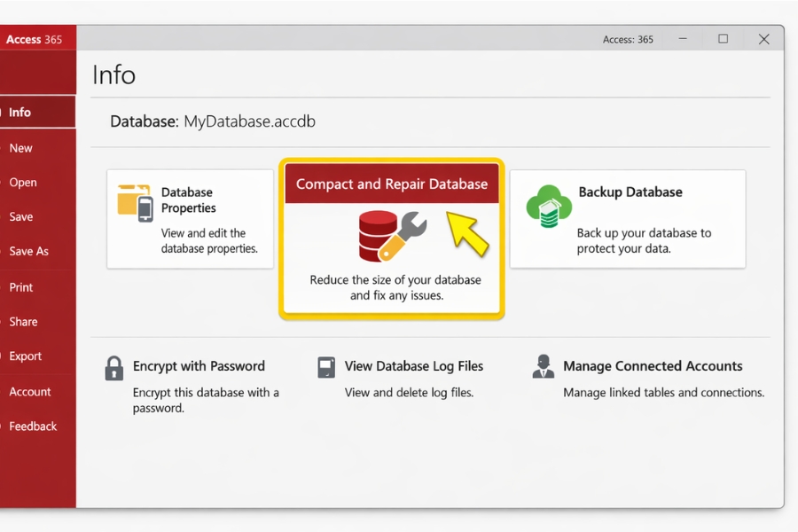Maximize the Access 365 window
Viewport: 798px width, 532px height.
[x=723, y=39]
